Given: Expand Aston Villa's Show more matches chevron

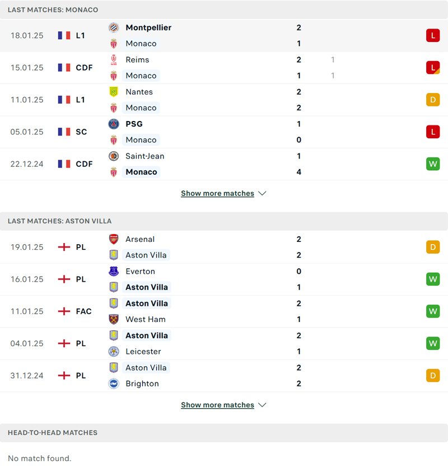Looking at the screenshot, I should pyautogui.click(x=262, y=405).
